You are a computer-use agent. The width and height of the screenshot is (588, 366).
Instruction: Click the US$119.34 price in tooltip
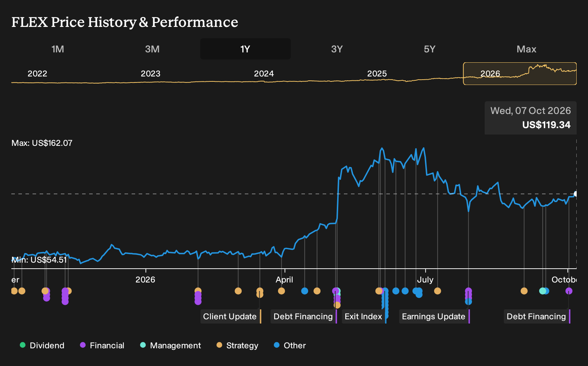[546, 125]
